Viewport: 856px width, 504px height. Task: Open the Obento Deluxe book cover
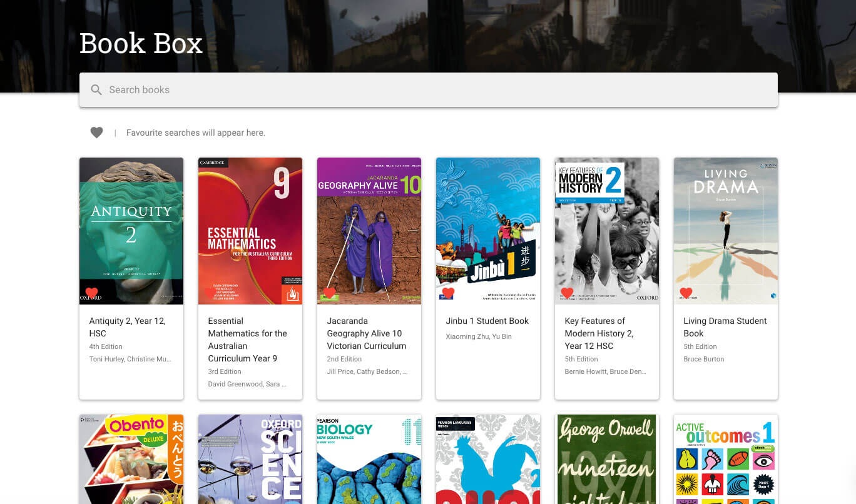pos(131,460)
